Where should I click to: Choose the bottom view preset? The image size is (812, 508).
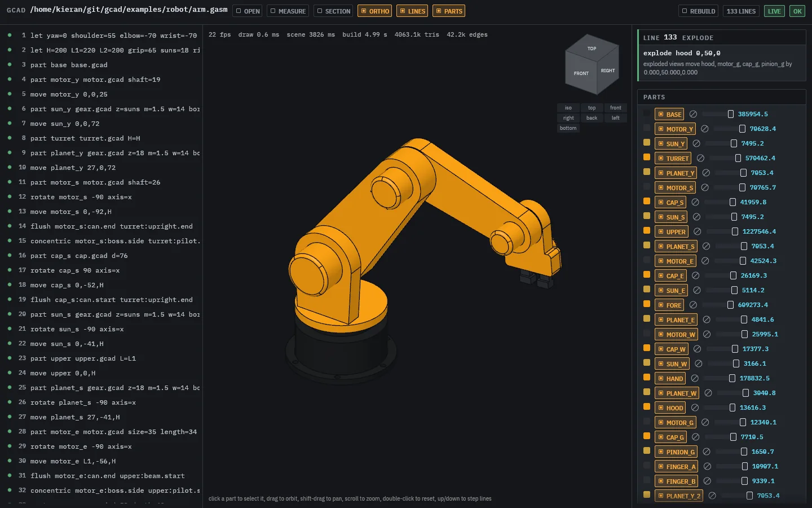568,128
